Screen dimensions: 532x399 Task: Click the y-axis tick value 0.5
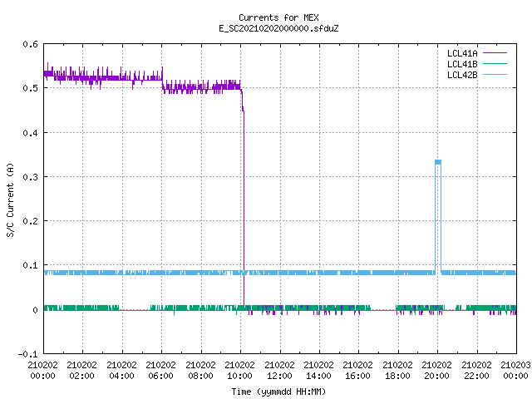30,88
